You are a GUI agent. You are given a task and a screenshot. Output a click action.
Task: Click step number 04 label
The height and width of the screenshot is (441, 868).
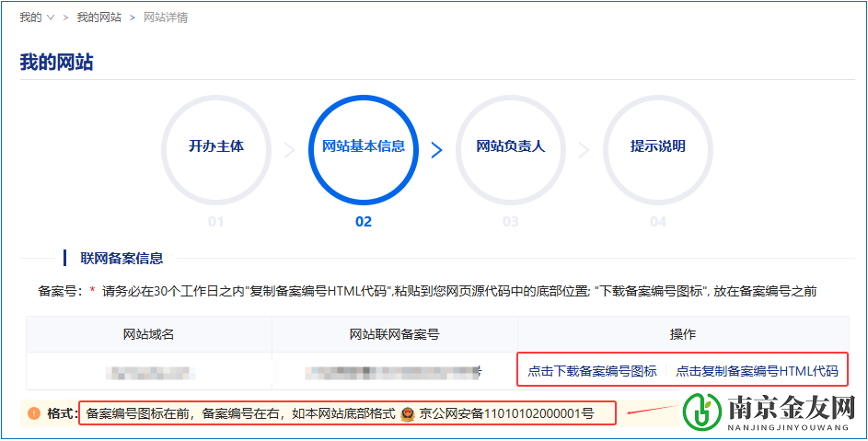coord(657,222)
